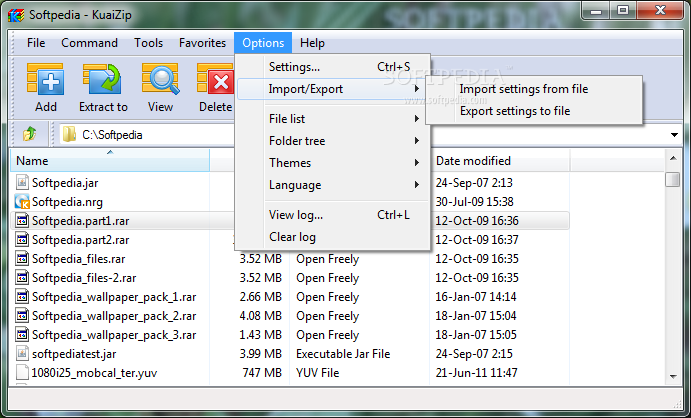This screenshot has width=691, height=418.
Task: Select file Softpedia.jar
Action: tap(65, 183)
